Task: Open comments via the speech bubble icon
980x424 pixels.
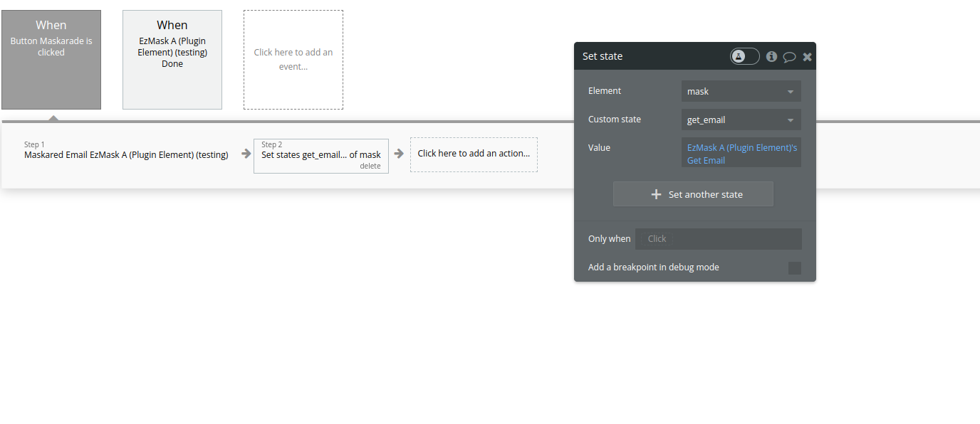Action: (789, 56)
